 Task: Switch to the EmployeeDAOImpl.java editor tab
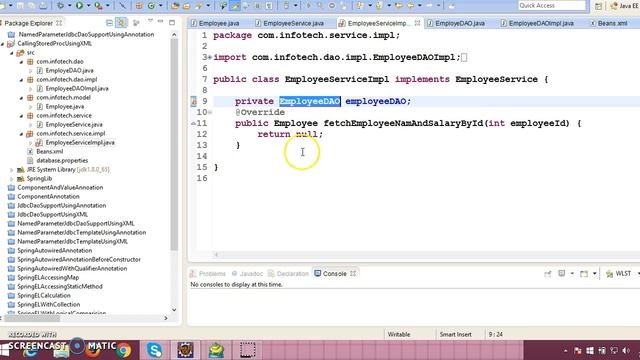pyautogui.click(x=537, y=23)
